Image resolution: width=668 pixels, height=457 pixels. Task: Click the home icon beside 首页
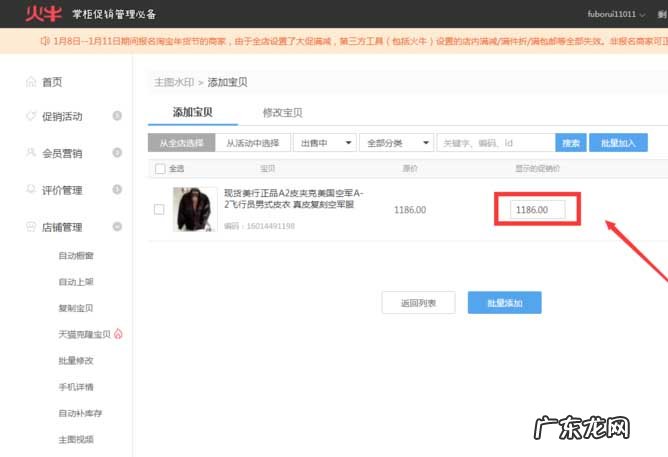[31, 81]
